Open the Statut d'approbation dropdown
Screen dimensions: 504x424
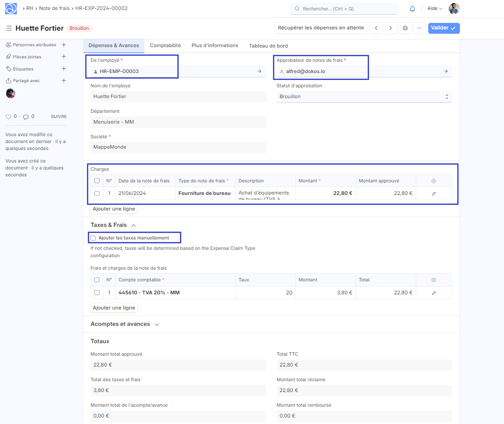[364, 97]
